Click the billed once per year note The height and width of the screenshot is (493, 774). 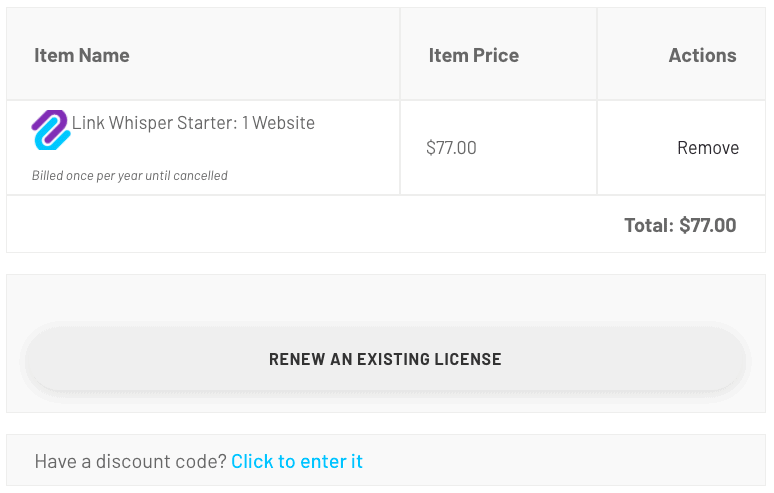click(x=130, y=176)
